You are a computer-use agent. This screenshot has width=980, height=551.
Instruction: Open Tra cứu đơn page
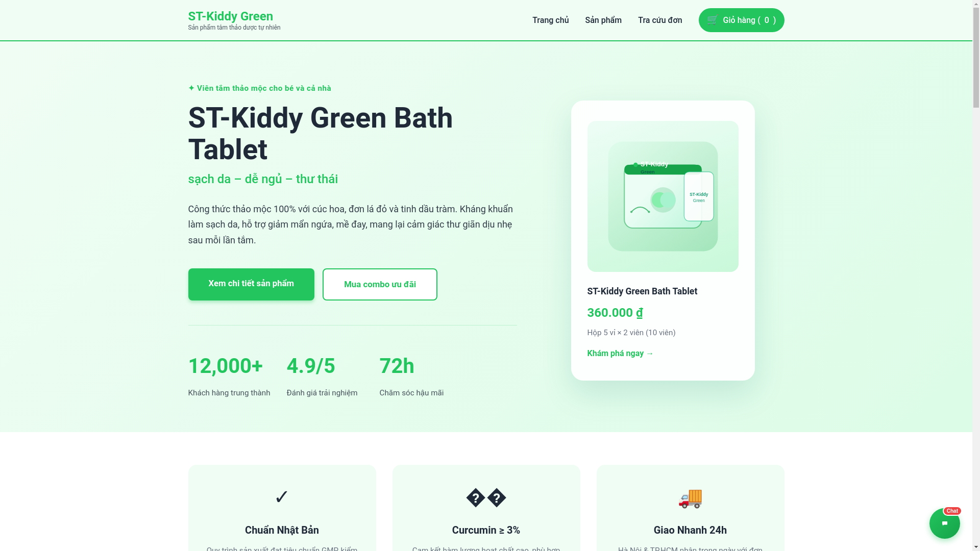[x=660, y=20]
